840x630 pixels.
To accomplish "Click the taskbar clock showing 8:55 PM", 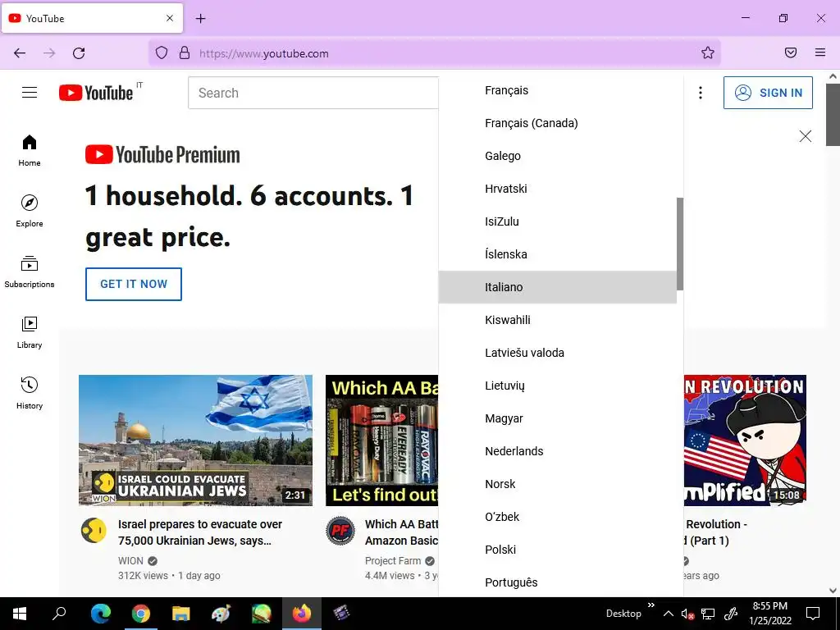I will click(769, 614).
